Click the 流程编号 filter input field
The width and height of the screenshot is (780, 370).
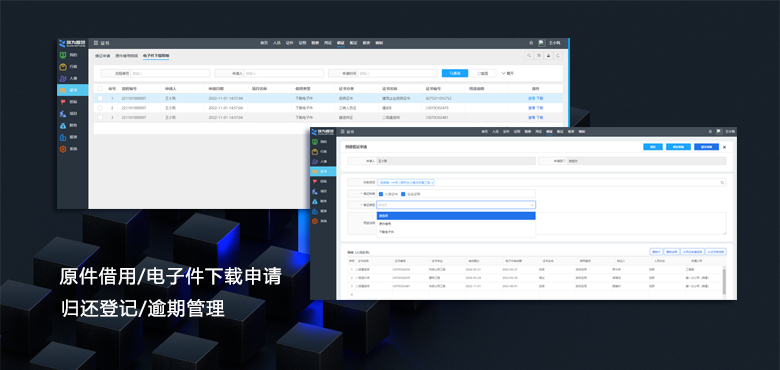click(170, 73)
